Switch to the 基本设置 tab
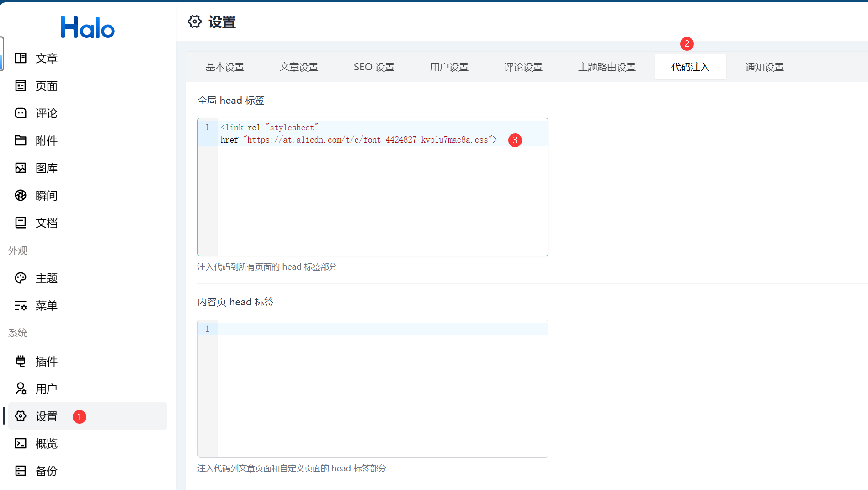Viewport: 868px width, 490px height. [224, 67]
